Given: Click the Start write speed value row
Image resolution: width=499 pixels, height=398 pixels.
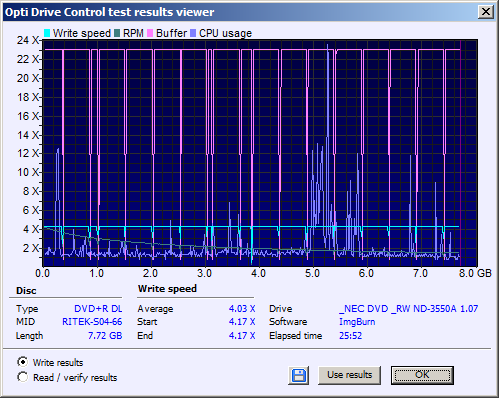Looking at the screenshot, I should point(196,322).
